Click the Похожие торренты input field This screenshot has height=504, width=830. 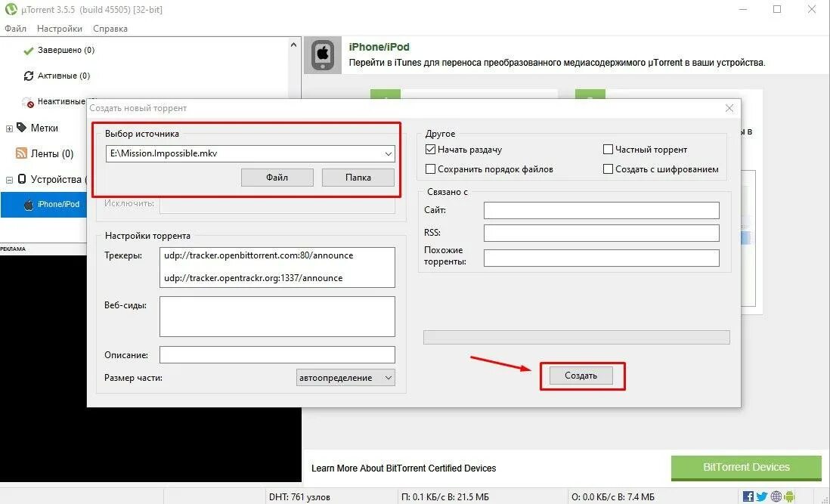pyautogui.click(x=601, y=258)
